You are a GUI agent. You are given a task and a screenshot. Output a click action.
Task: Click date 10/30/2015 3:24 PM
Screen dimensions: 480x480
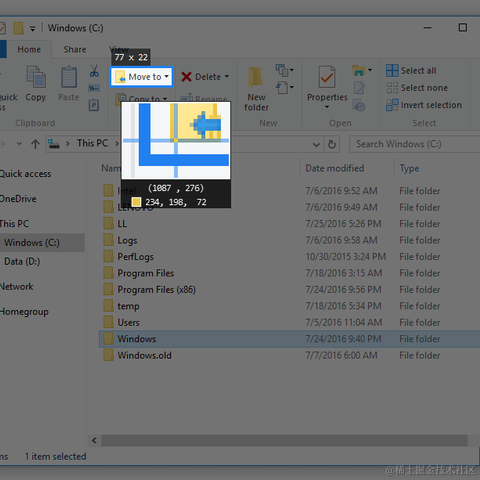click(x=346, y=257)
